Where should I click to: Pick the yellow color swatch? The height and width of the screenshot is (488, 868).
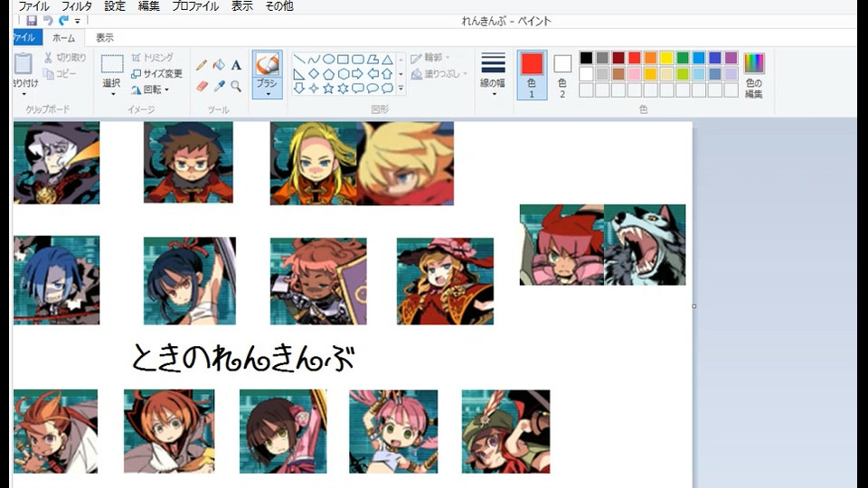tap(666, 58)
